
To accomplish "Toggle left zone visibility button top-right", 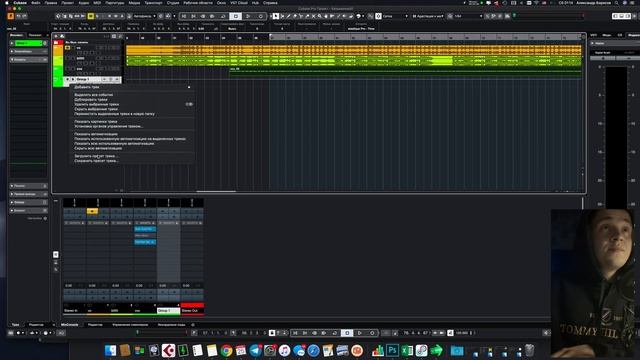I will 615,16.
